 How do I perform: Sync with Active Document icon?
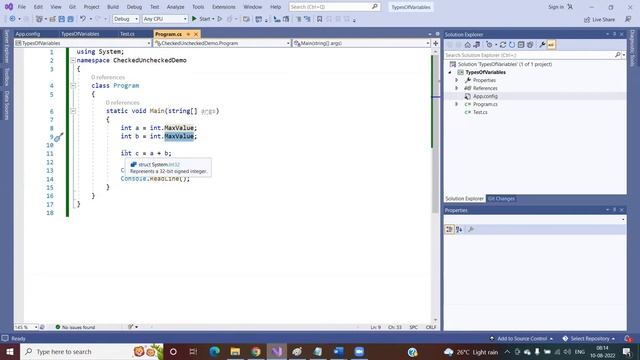[503, 45]
